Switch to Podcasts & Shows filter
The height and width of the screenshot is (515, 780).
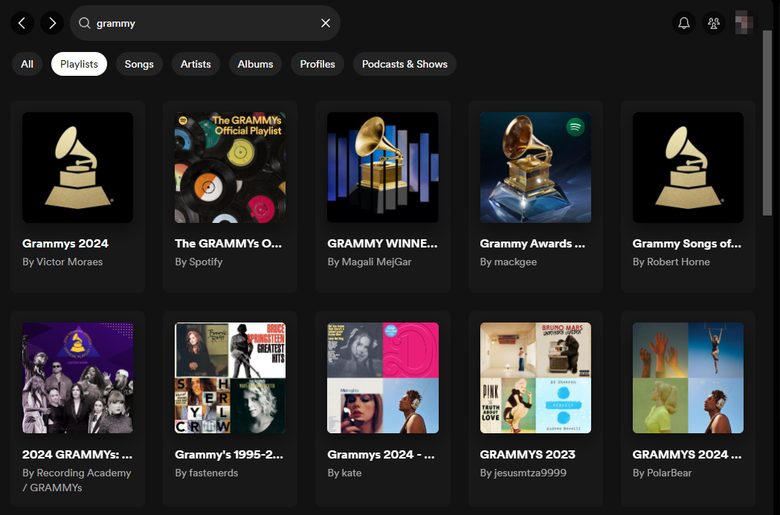[x=404, y=64]
